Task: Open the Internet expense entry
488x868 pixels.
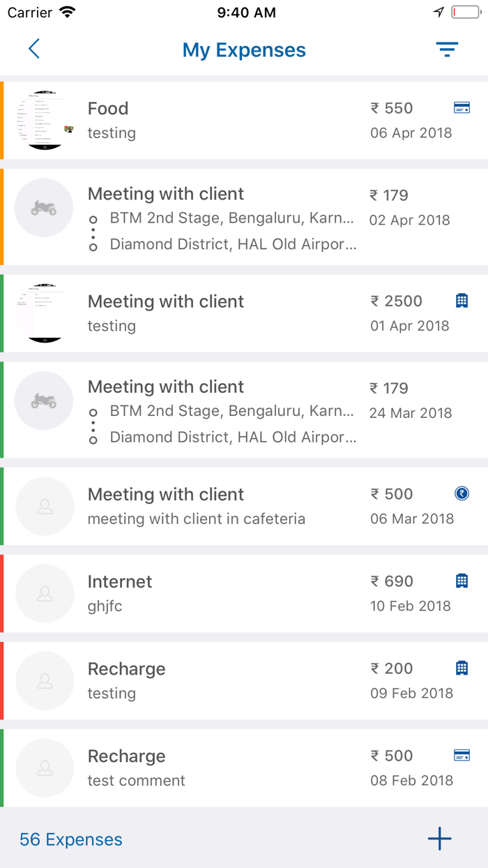Action: 223,593
